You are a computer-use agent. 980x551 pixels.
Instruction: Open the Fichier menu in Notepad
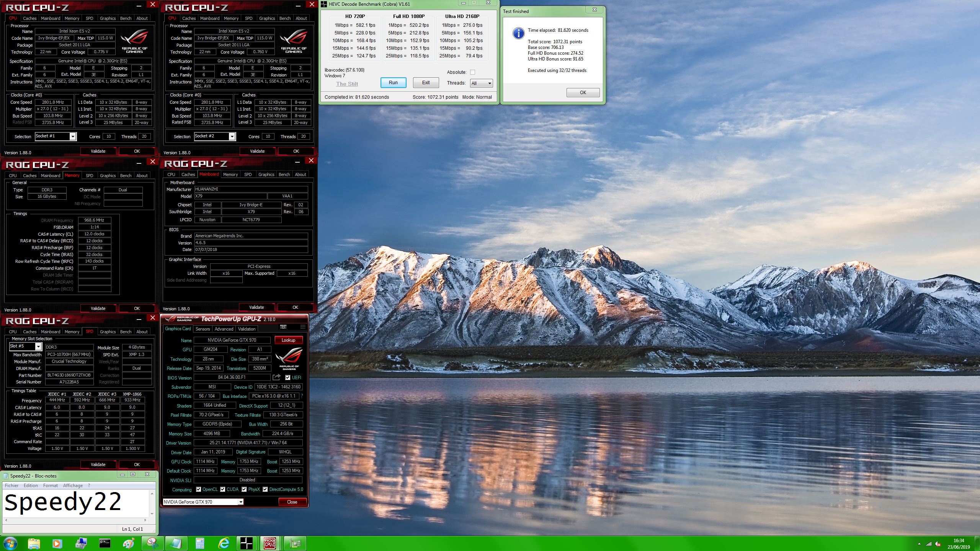point(11,486)
